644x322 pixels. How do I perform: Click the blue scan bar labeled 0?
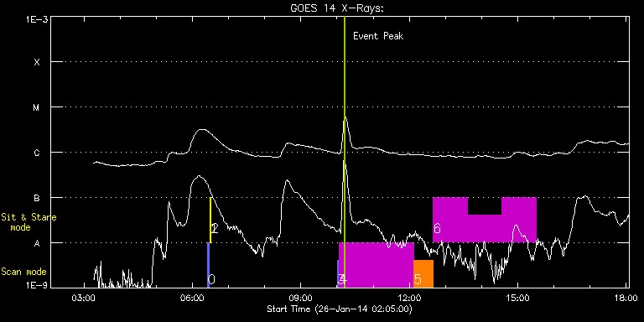click(x=208, y=265)
